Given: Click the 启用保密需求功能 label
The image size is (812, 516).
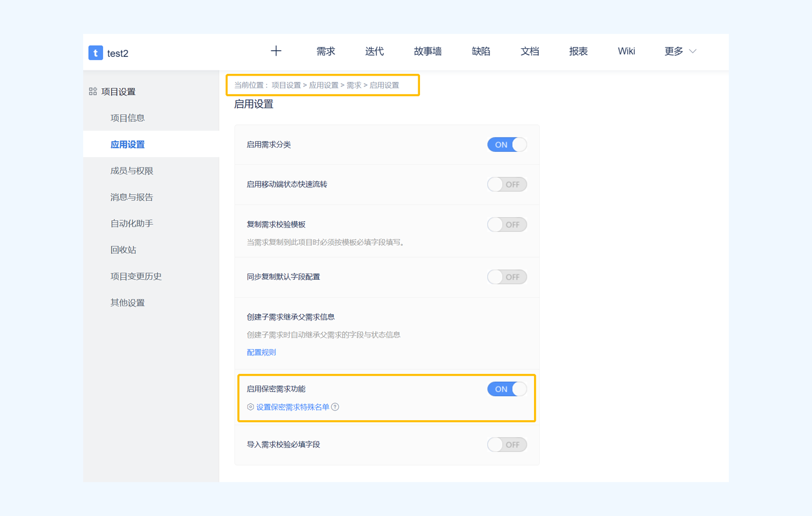Looking at the screenshot, I should pos(276,389).
